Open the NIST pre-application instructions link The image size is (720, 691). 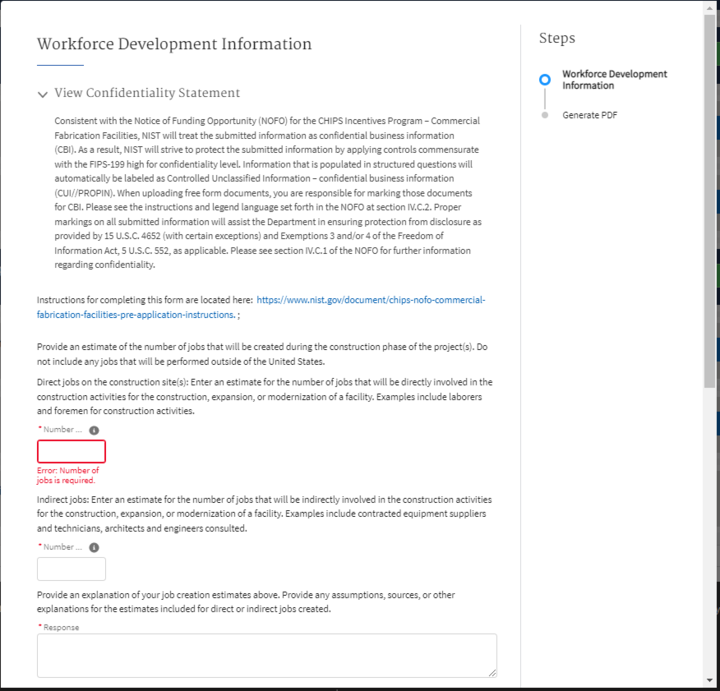tap(261, 307)
